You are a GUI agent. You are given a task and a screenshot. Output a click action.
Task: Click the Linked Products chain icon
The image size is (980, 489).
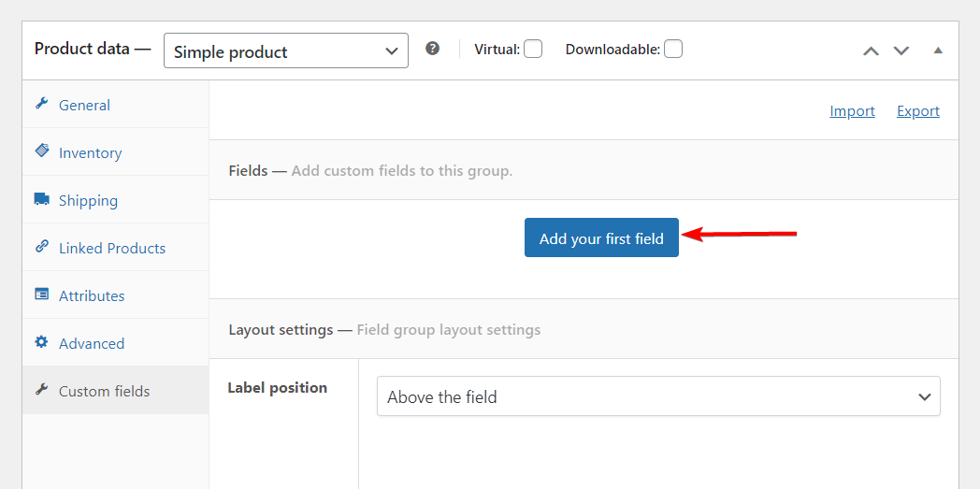coord(42,247)
